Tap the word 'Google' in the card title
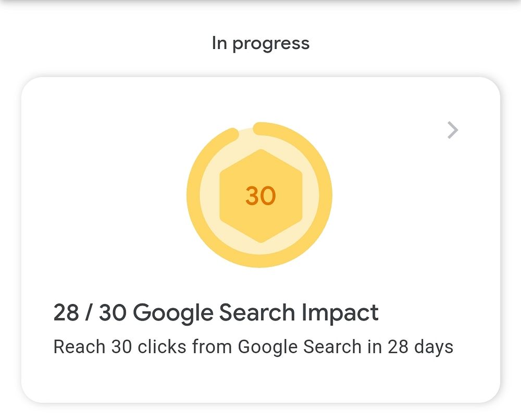 pos(173,313)
